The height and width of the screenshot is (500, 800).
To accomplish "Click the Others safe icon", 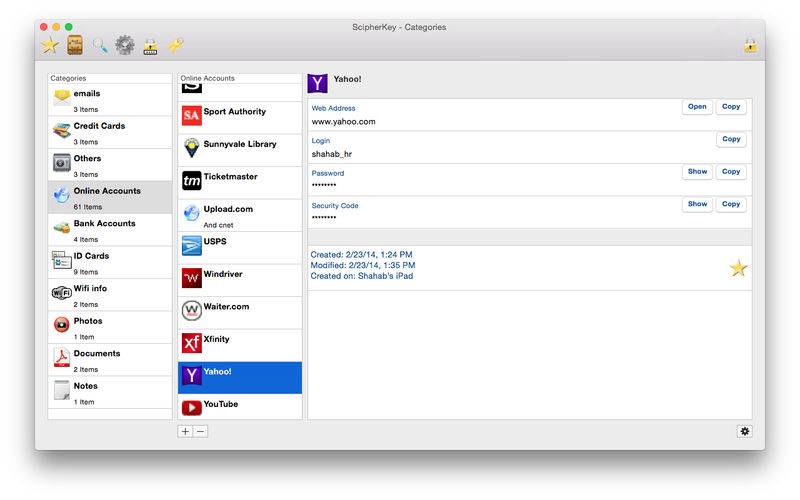I will [x=62, y=163].
